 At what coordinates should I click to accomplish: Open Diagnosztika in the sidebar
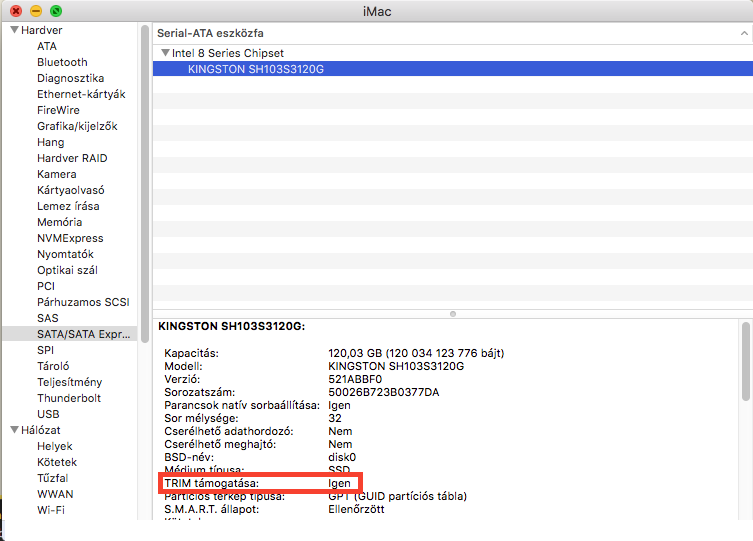pyautogui.click(x=71, y=78)
